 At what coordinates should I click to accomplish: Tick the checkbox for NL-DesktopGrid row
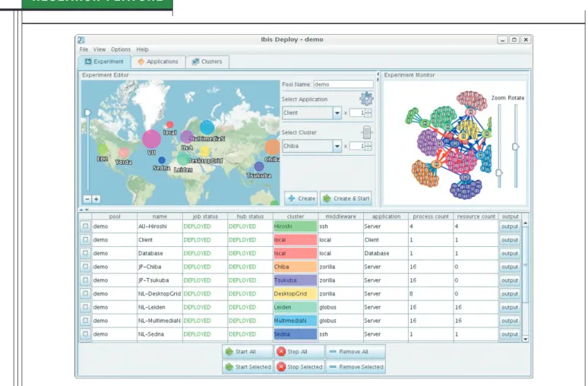click(86, 294)
